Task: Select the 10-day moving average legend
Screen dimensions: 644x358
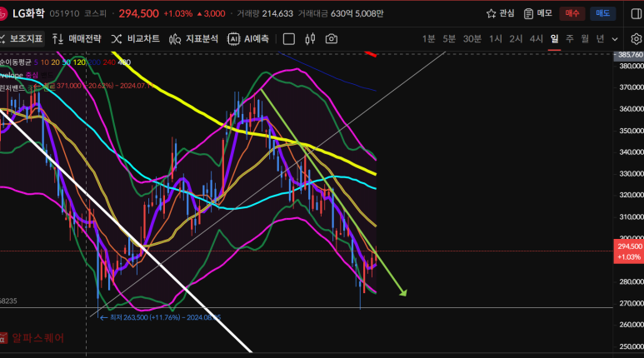Action: 44,62
